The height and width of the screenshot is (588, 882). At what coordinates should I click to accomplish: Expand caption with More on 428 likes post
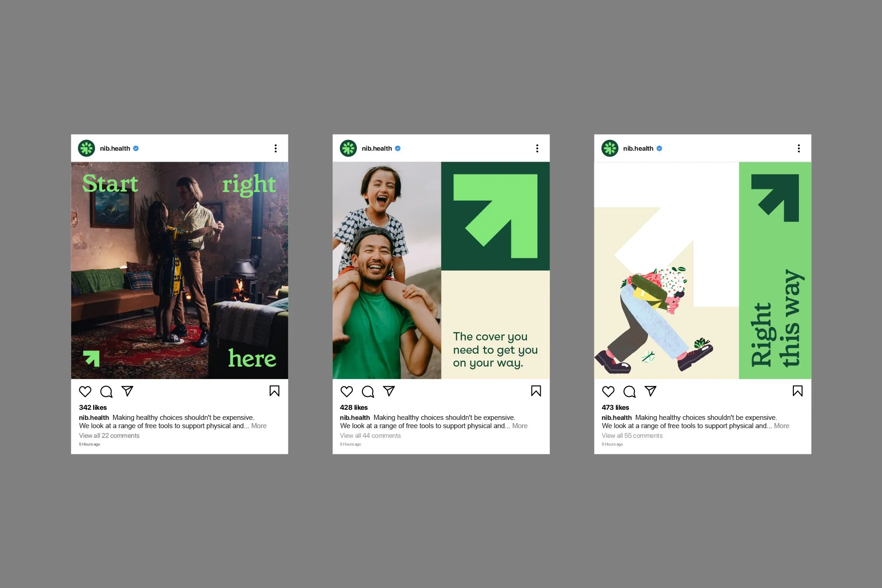(x=520, y=426)
